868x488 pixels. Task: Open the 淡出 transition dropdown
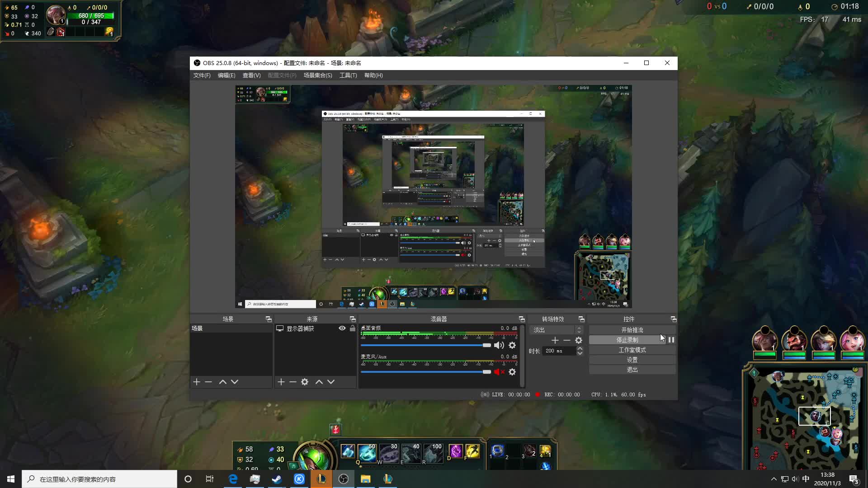[557, 330]
